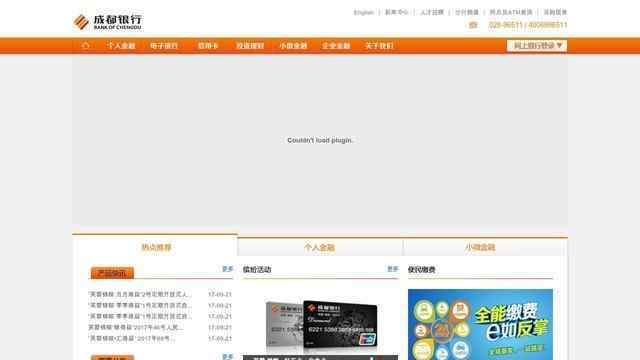Select the 小微金融 tab below the banner
Image resolution: width=640 pixels, height=360 pixels.
(480, 247)
